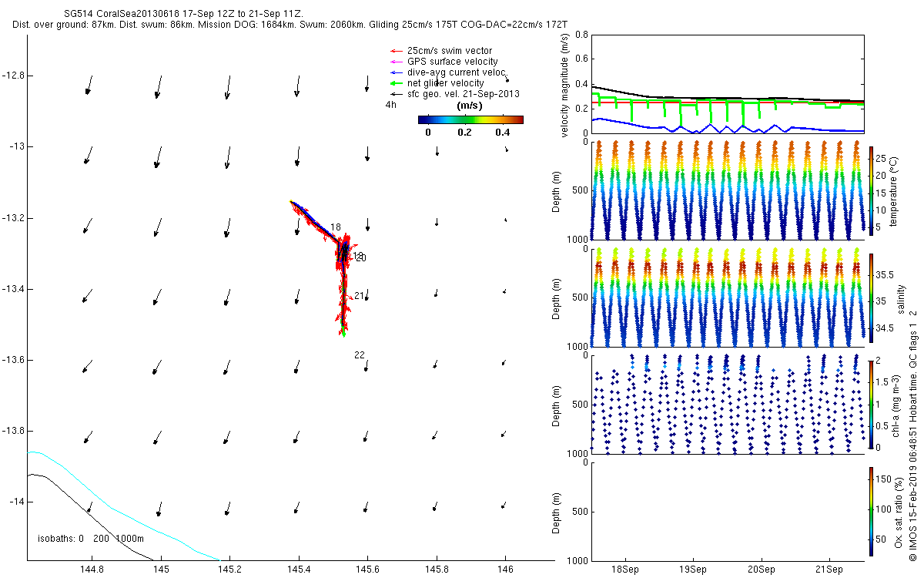Click the 'isobaths: 0 200 1000m' label
This screenshot has height=578, width=924.
coord(91,538)
